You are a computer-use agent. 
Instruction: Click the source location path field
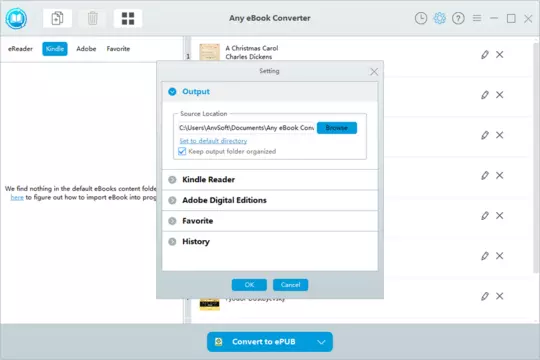[246, 128]
